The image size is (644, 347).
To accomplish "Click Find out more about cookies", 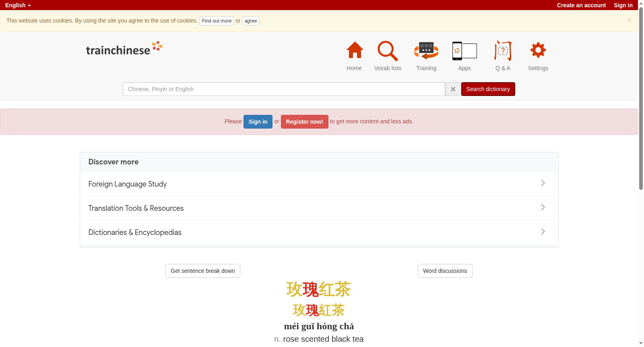I will [x=217, y=21].
